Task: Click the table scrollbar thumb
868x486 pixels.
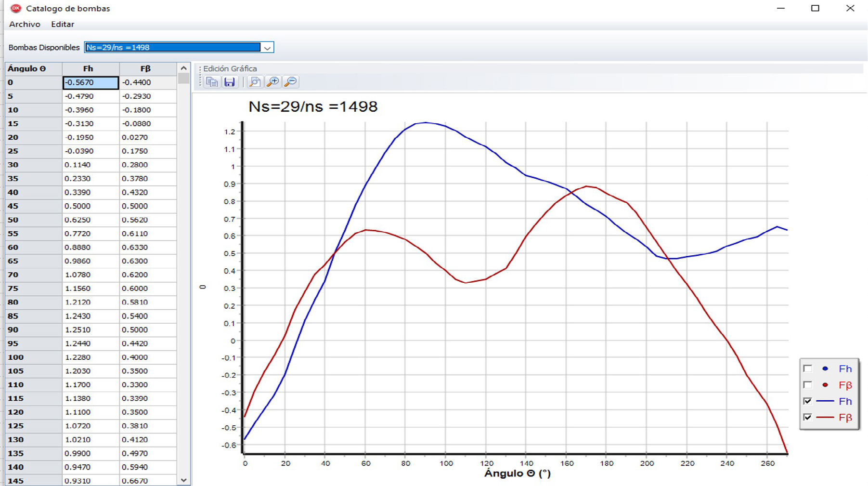Action: [183, 79]
